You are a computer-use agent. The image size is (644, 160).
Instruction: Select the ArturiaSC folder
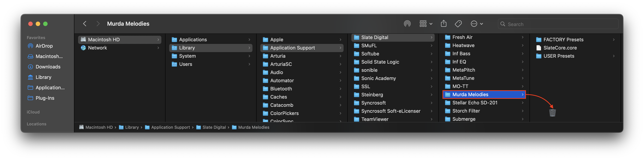[x=302, y=64]
